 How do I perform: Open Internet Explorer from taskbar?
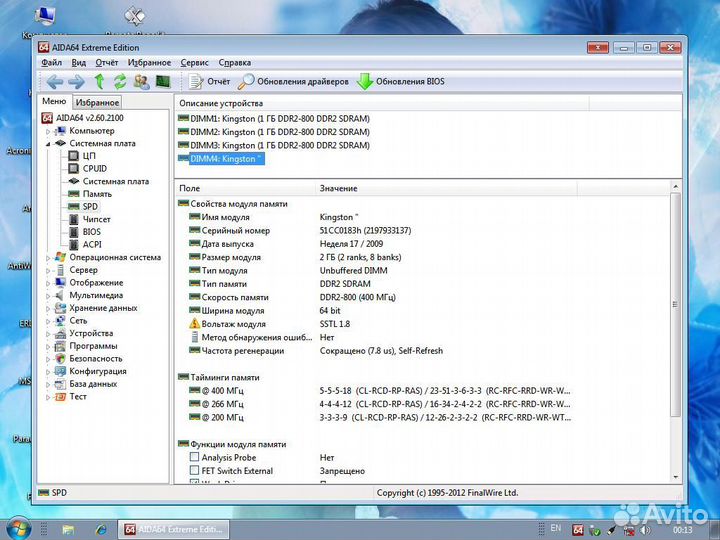(101, 529)
